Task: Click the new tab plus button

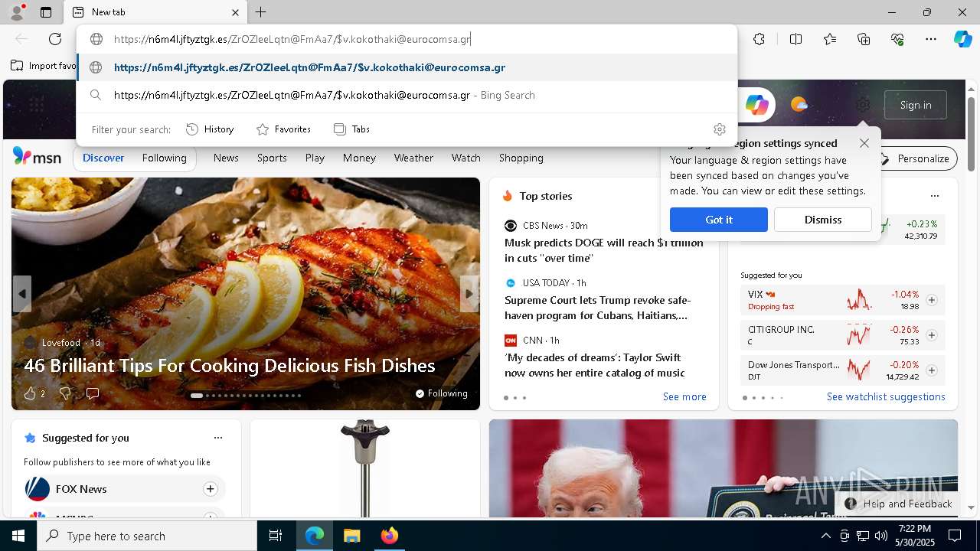Action: click(261, 12)
